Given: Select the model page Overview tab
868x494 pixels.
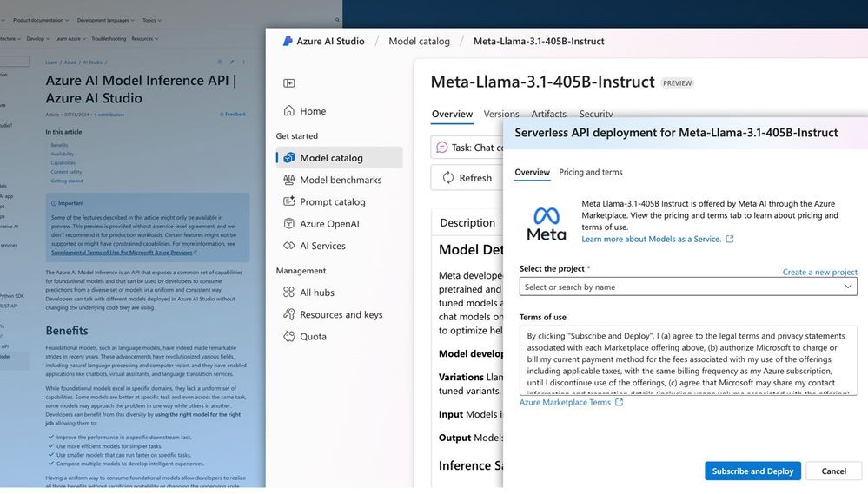Looking at the screenshot, I should point(453,114).
